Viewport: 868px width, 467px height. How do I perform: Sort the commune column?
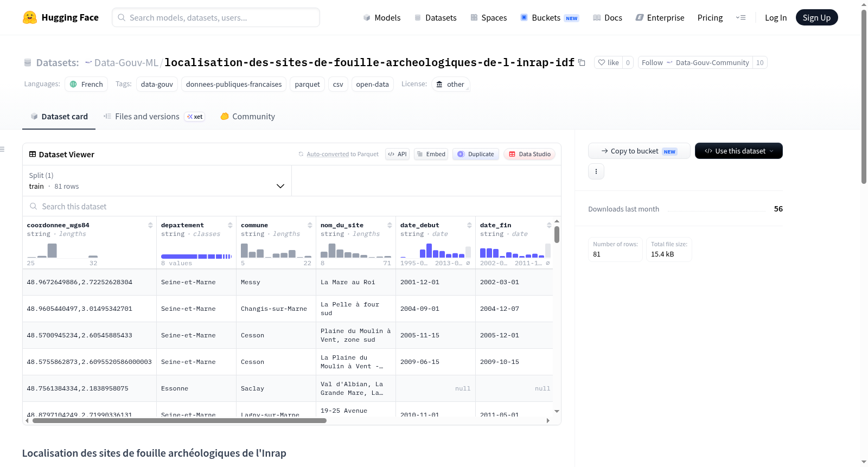tap(310, 225)
